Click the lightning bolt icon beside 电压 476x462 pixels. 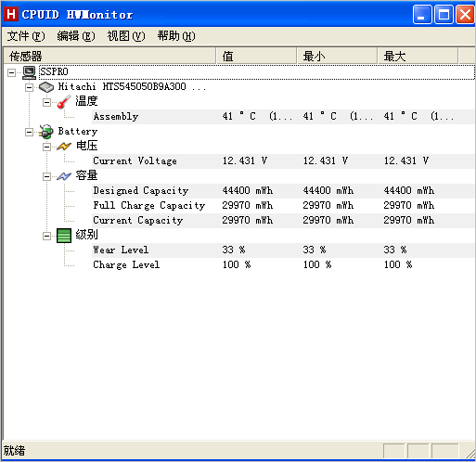click(x=64, y=147)
